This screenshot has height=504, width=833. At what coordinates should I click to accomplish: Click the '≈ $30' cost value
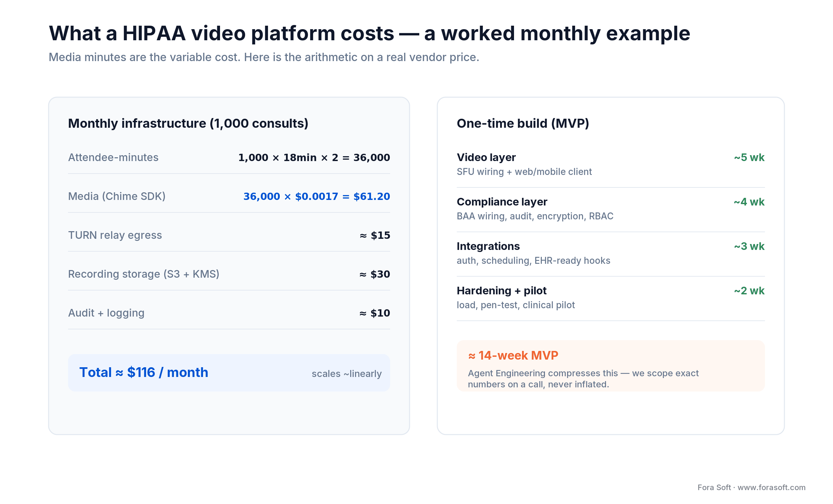[375, 274]
